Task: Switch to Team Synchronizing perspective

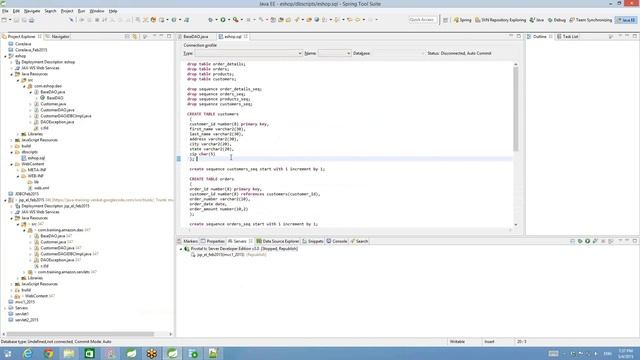Action: pos(591,20)
